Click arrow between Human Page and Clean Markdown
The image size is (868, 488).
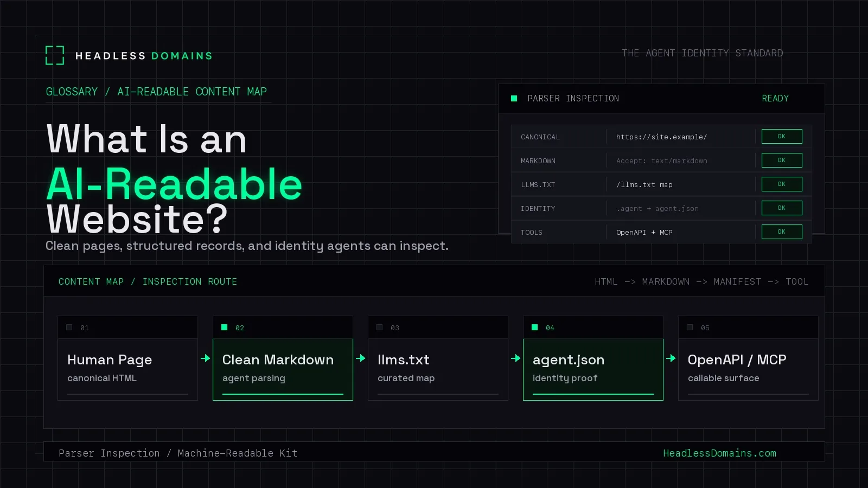tap(206, 358)
